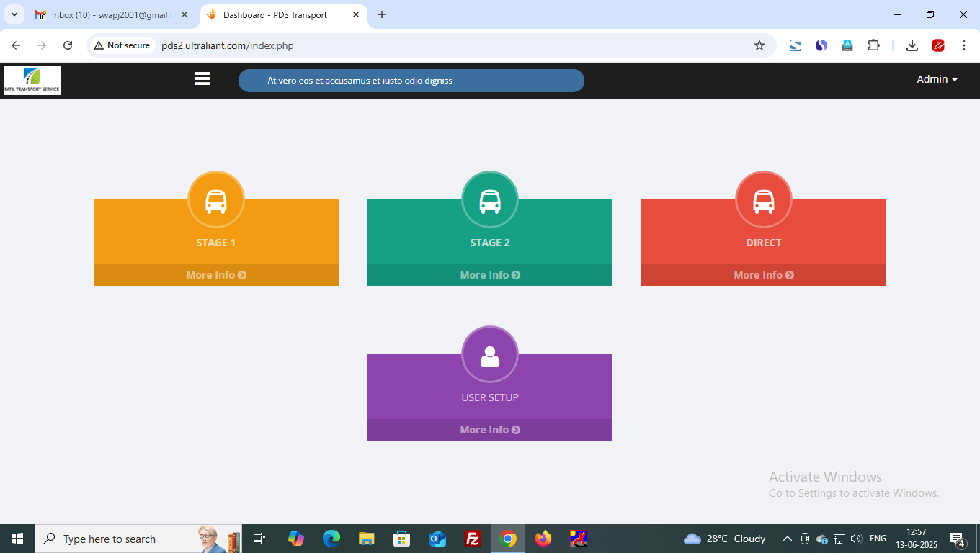The width and height of the screenshot is (980, 553).
Task: Click the Direct bus icon
Action: [x=764, y=200]
